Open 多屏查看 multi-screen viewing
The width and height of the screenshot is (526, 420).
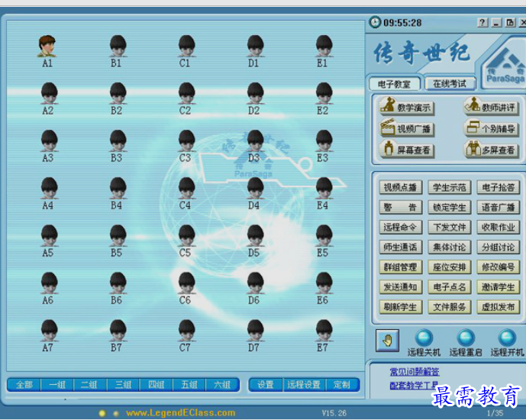click(x=491, y=149)
